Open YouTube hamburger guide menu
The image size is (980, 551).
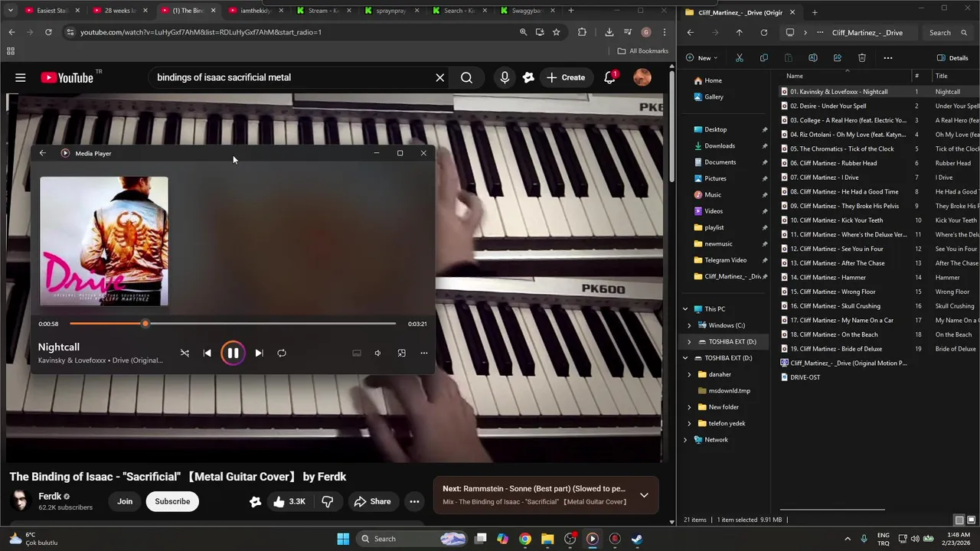click(21, 77)
